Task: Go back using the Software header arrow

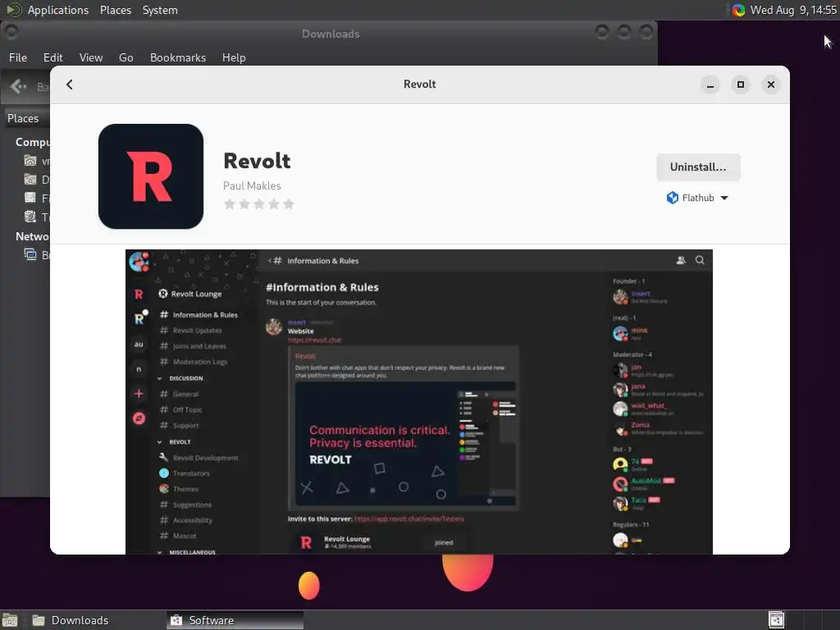Action: click(70, 84)
